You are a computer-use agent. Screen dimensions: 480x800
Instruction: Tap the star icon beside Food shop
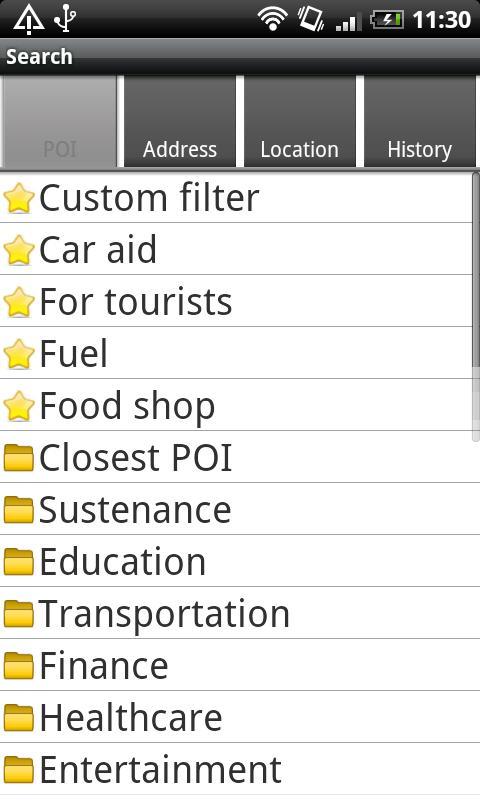tap(19, 406)
